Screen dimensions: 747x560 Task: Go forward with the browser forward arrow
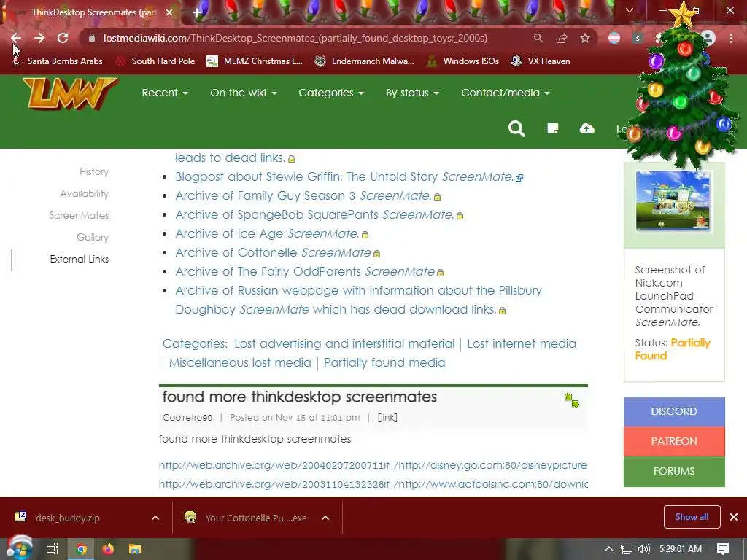39,38
